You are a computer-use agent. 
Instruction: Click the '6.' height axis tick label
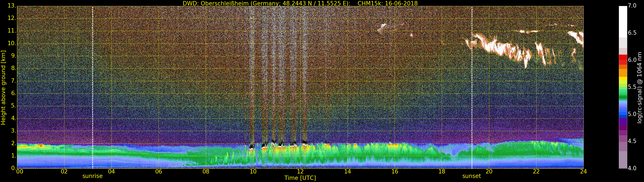click(14, 93)
